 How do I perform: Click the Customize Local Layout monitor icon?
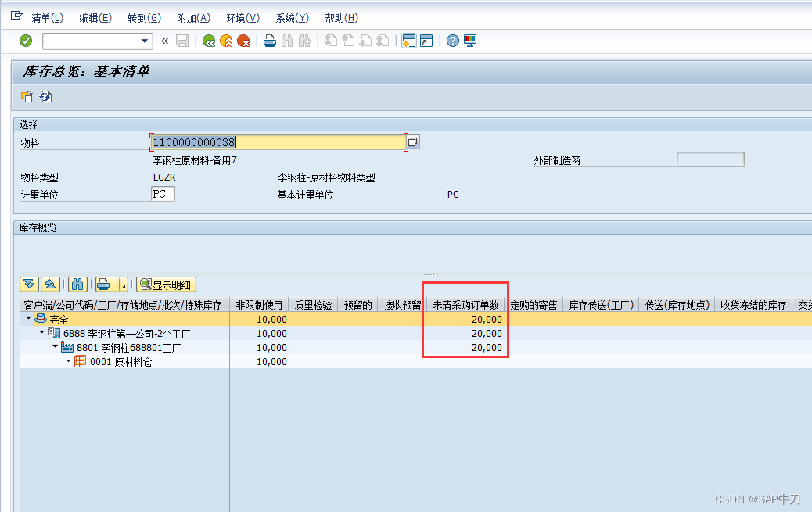point(470,41)
